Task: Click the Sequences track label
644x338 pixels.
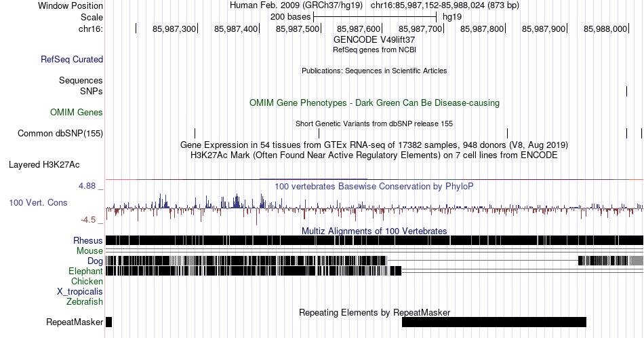Action: (x=81, y=80)
